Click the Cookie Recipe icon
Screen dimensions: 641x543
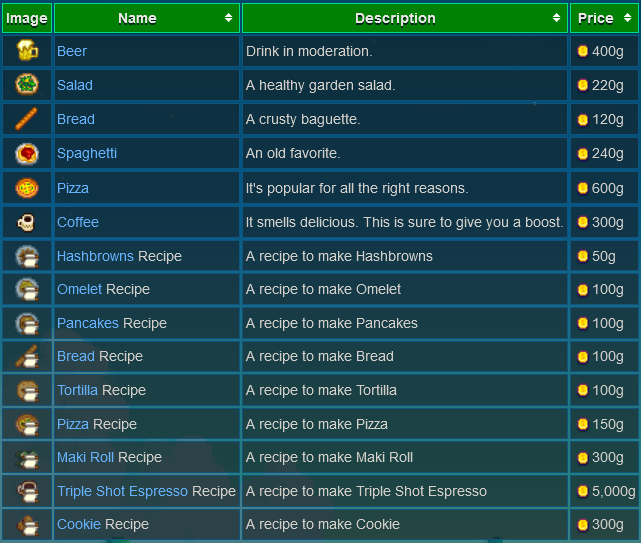tap(27, 524)
